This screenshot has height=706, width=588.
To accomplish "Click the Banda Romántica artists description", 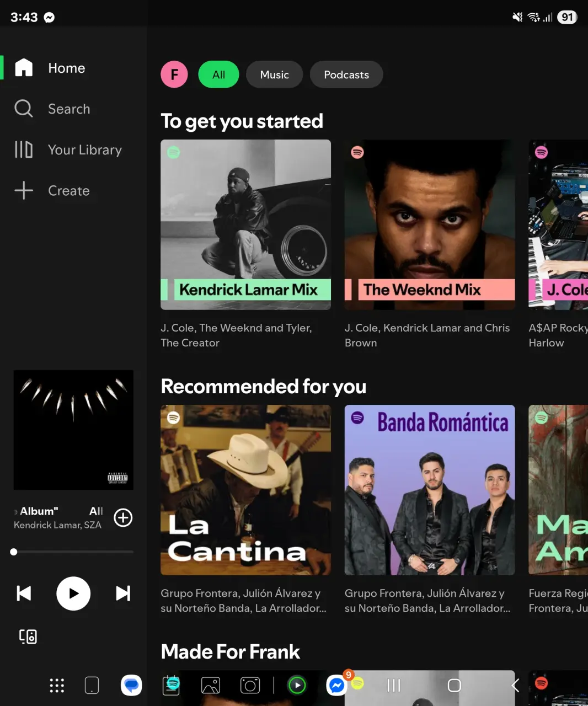I will (x=427, y=601).
